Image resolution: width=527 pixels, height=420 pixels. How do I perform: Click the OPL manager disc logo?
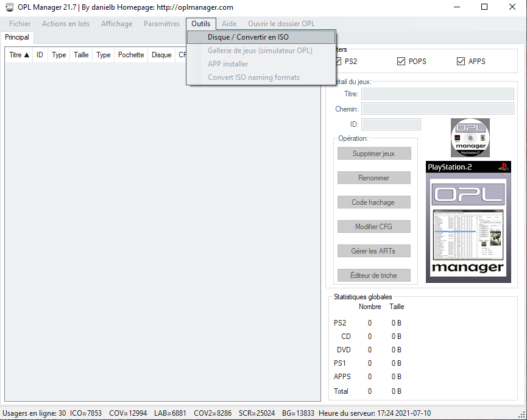pos(470,138)
